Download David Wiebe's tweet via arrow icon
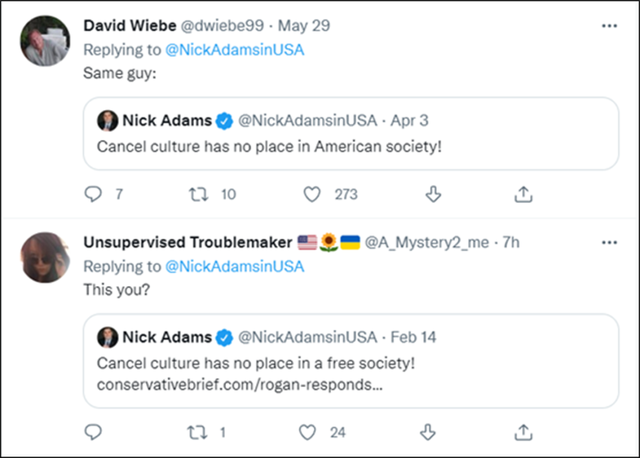This screenshot has width=640, height=458. pyautogui.click(x=433, y=195)
